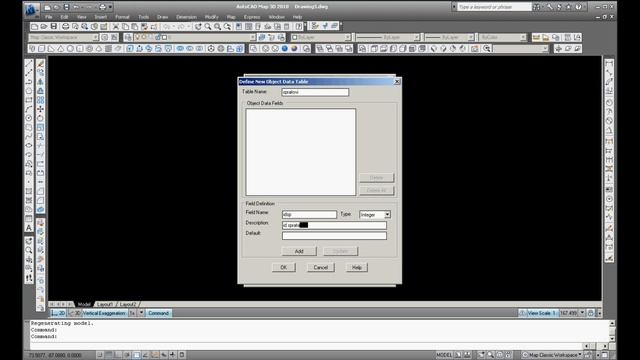
Task: Click the Plot printer icon in Standard toolbar
Action: (x=65, y=27)
